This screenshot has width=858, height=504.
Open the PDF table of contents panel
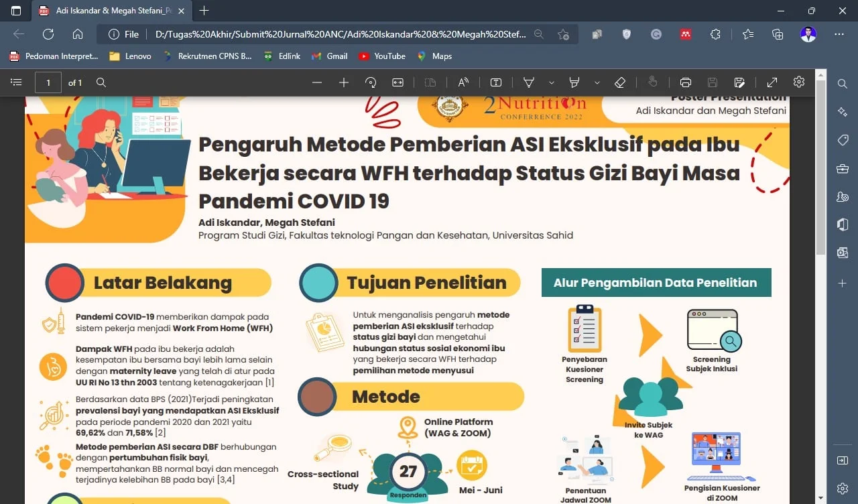17,82
